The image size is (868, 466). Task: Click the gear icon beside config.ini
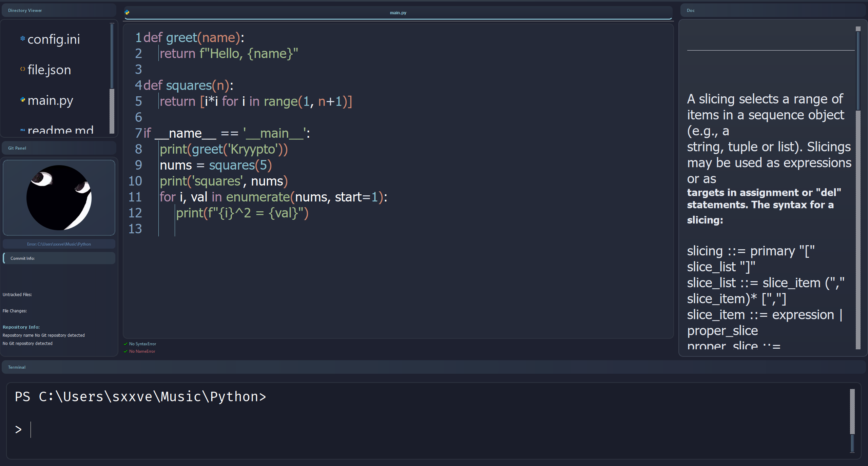(x=22, y=38)
